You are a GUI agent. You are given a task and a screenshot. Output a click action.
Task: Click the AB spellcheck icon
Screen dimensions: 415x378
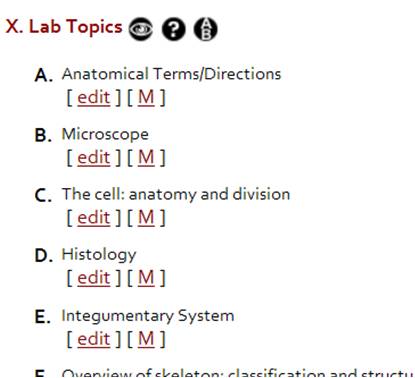pos(205,29)
